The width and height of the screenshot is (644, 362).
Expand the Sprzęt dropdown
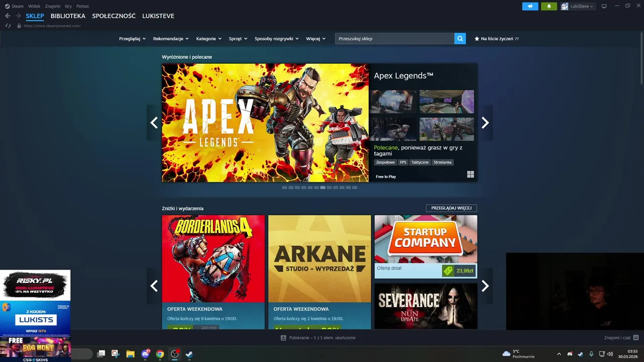pos(238,39)
